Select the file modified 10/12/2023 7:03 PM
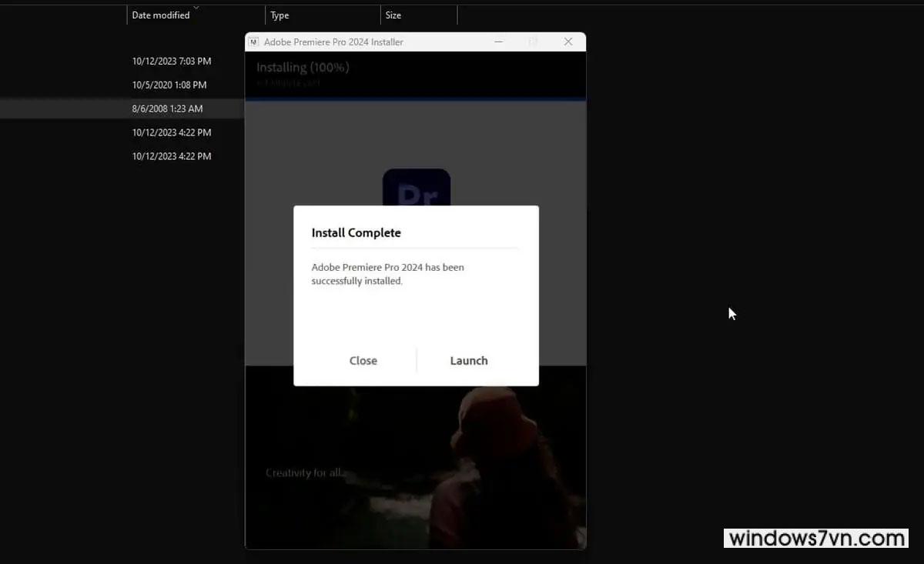 (x=171, y=61)
